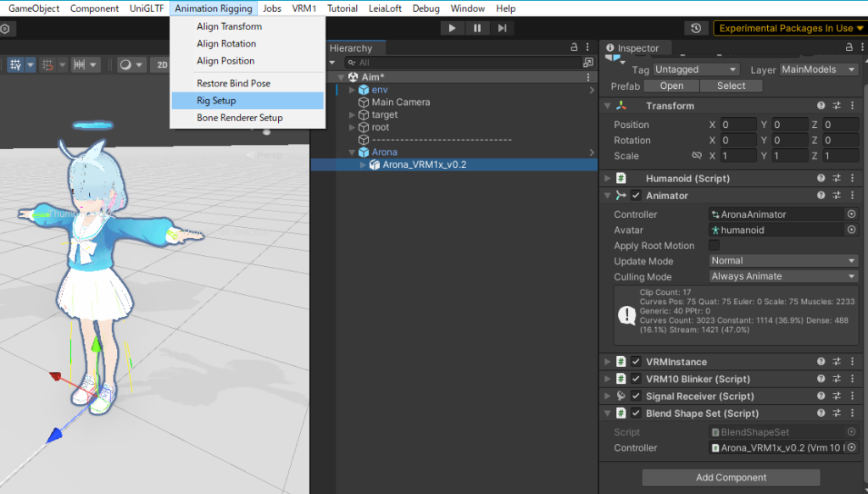This screenshot has height=494, width=868.
Task: Open the Layer dropdown showing MainModels
Action: click(x=818, y=69)
